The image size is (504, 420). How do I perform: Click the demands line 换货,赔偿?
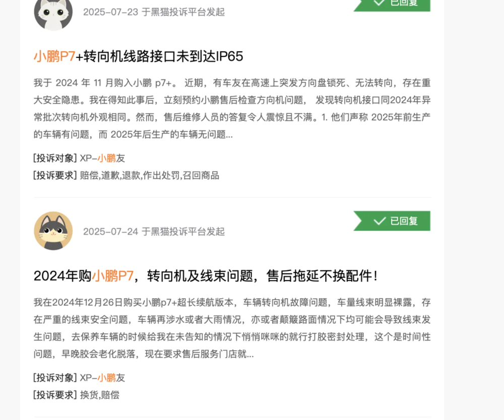coord(100,395)
